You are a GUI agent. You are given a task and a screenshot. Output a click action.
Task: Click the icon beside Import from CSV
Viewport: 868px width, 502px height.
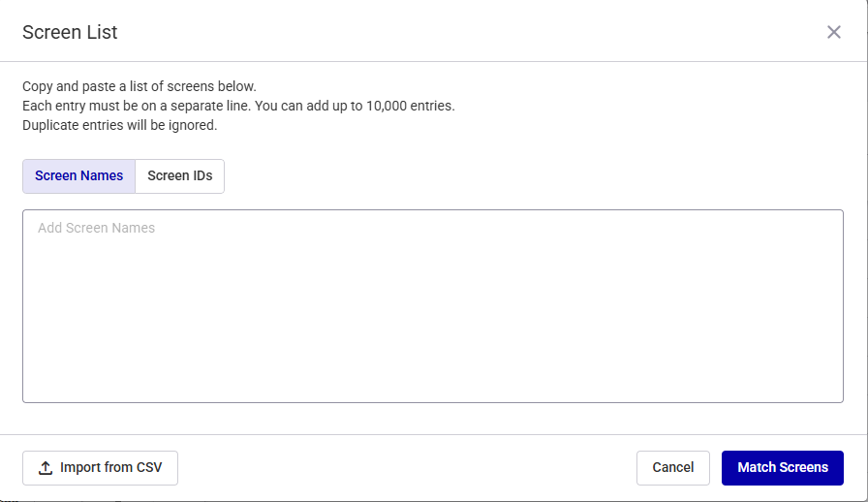[x=46, y=468]
